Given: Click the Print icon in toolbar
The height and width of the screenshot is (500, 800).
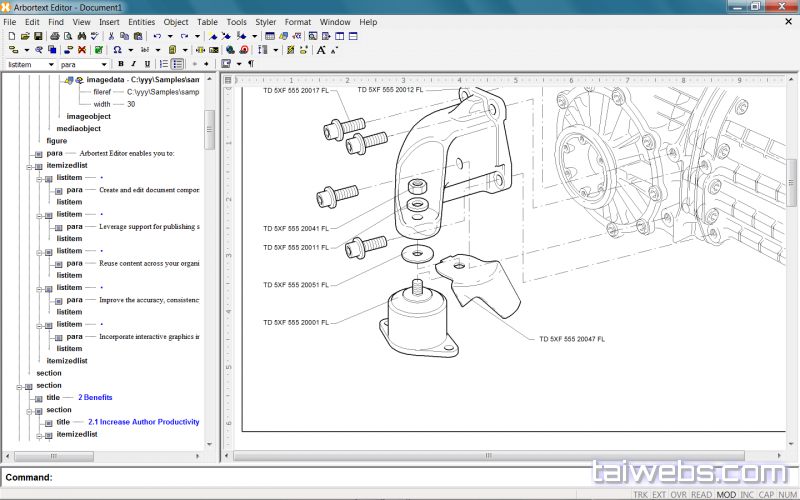Looking at the screenshot, I should coord(55,36).
